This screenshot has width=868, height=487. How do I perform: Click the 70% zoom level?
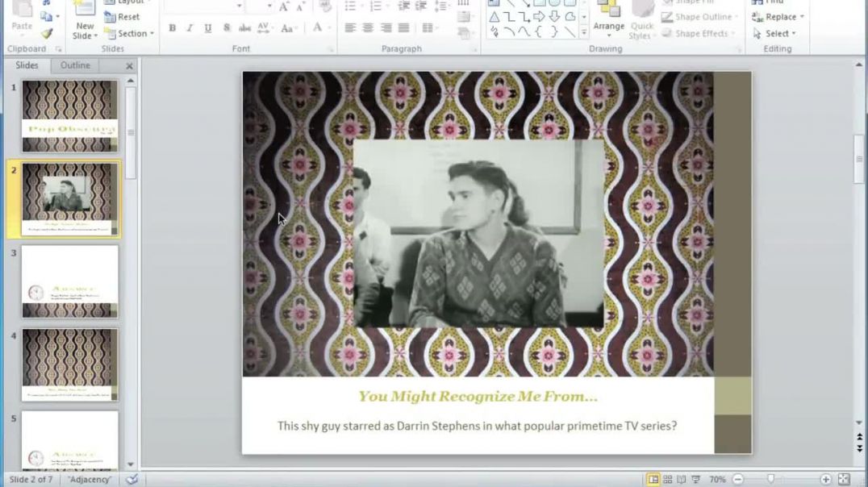click(x=717, y=479)
